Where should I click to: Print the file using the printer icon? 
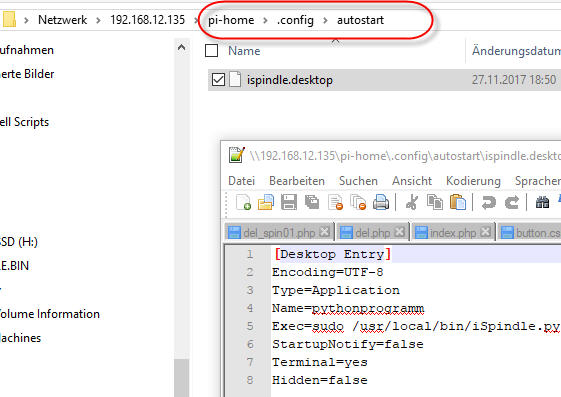pyautogui.click(x=381, y=202)
